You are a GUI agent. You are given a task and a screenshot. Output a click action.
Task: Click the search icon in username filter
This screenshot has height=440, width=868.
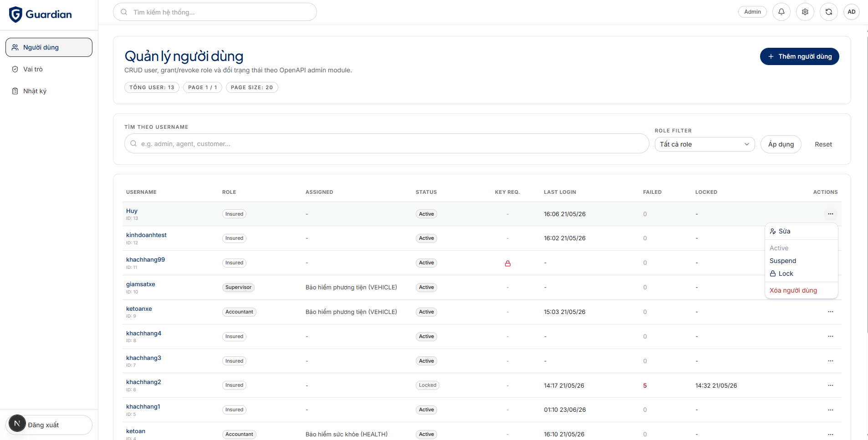click(133, 143)
